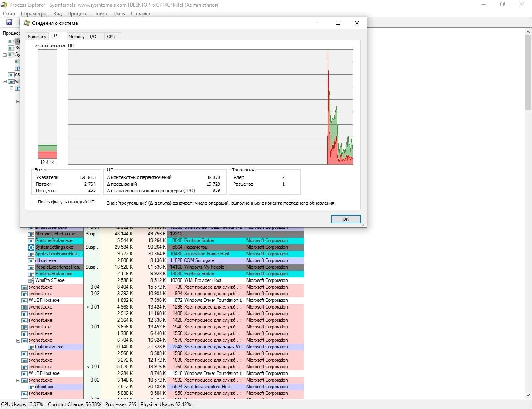Click the '12.41%' CPU usage value
Viewport: 532px width, 409px height.
pos(47,162)
